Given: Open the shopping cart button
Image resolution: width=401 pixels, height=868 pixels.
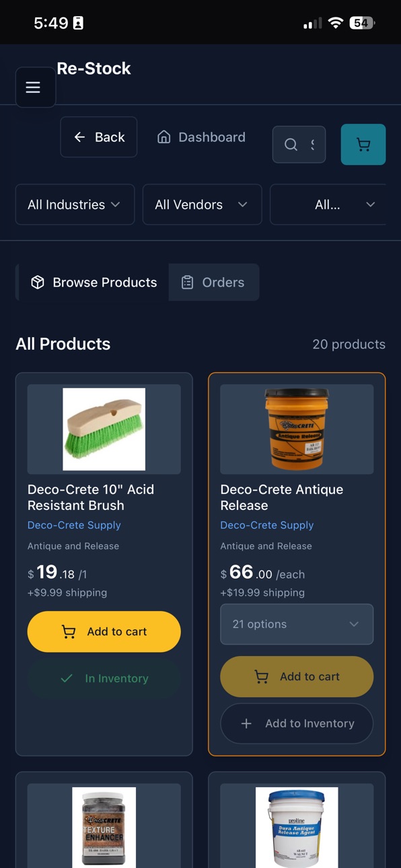Looking at the screenshot, I should coord(363,145).
